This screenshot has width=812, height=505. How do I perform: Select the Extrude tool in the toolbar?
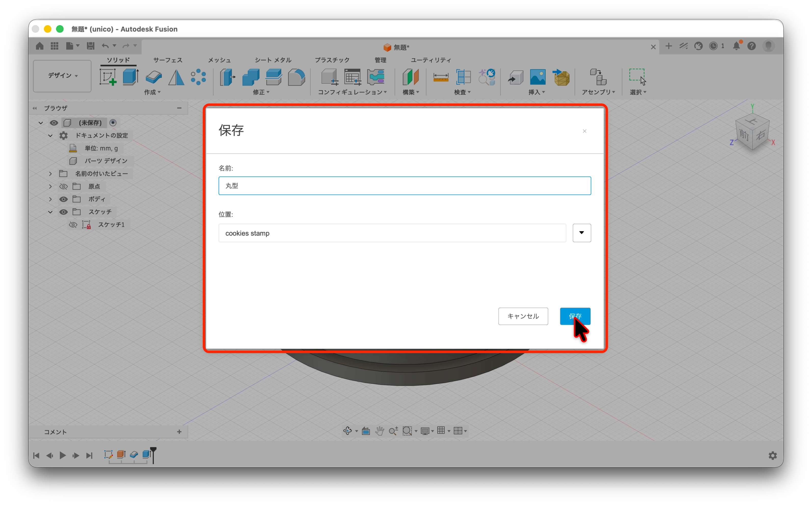(x=130, y=77)
